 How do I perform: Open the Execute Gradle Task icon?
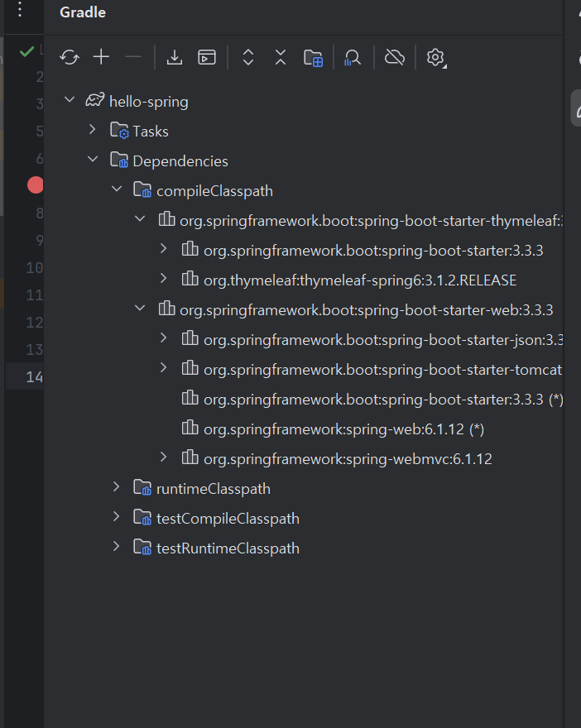pyautogui.click(x=207, y=58)
